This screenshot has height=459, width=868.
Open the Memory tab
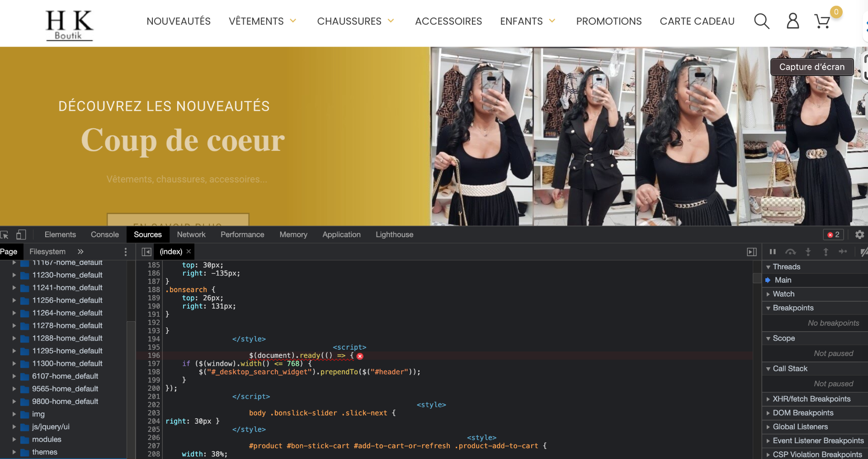coord(293,234)
